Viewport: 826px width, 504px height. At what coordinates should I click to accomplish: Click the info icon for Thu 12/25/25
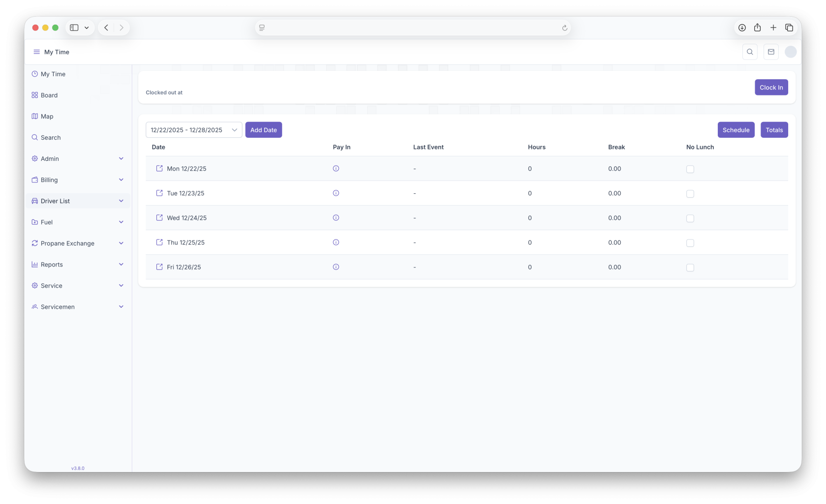coord(336,242)
